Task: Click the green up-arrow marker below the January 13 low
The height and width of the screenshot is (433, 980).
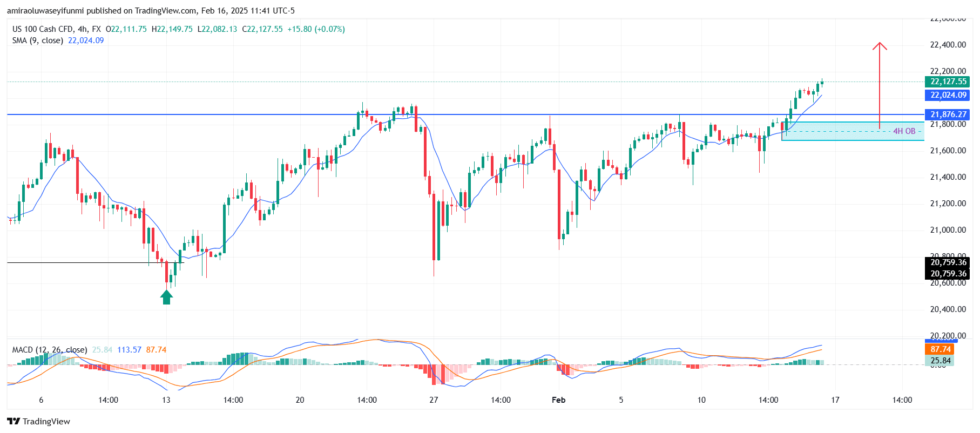Action: (x=166, y=297)
